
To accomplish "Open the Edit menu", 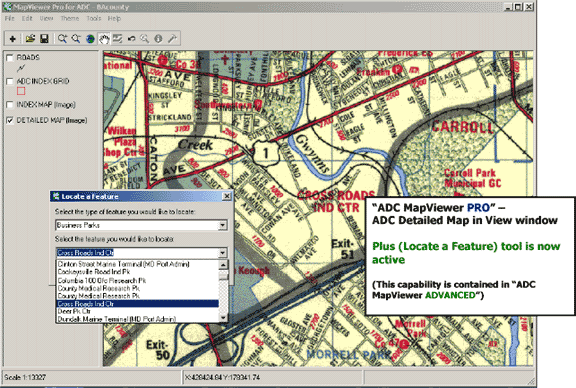I will pyautogui.click(x=27, y=18).
